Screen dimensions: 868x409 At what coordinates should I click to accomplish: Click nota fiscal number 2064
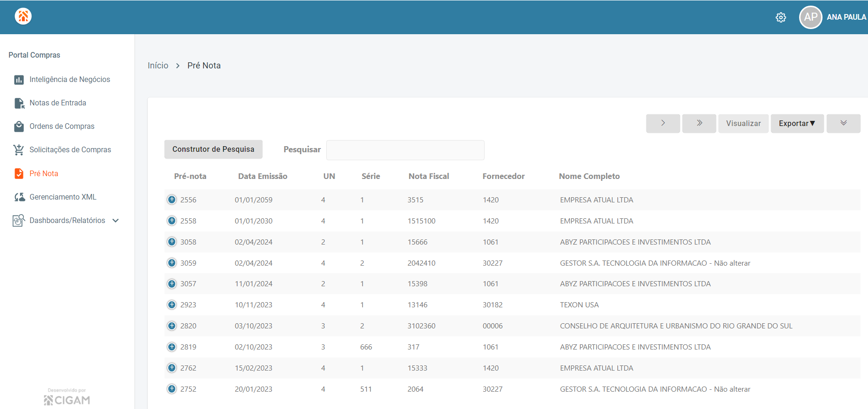tap(415, 389)
